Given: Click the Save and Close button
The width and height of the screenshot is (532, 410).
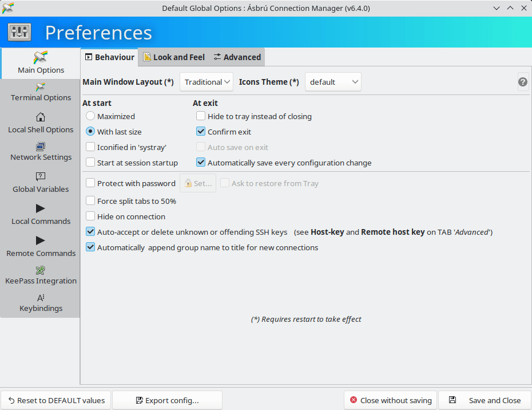Looking at the screenshot, I should [485, 400].
